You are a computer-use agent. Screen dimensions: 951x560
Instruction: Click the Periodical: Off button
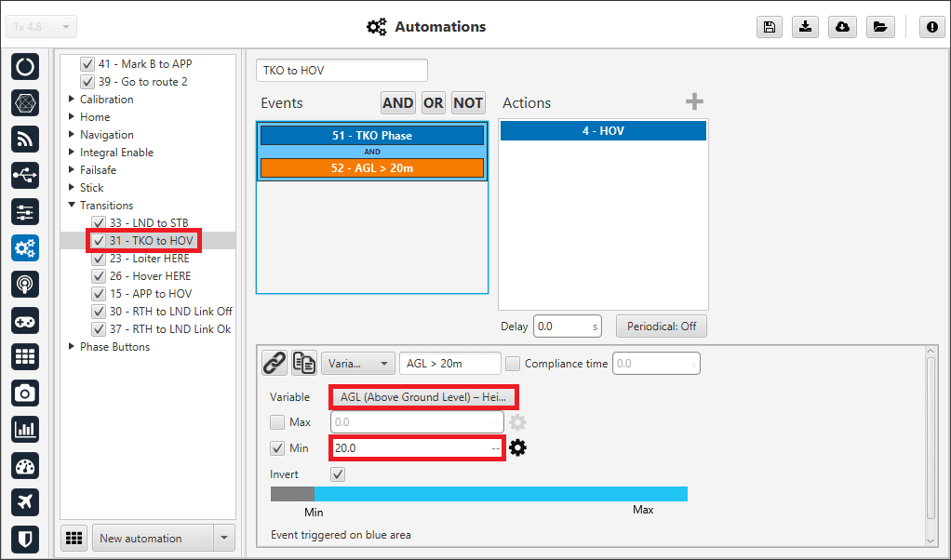click(x=662, y=327)
